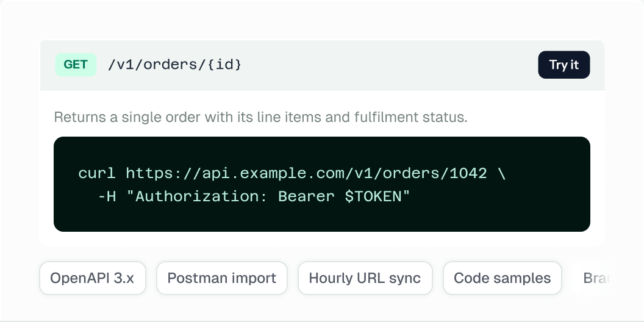
Task: Click the Try it button
Action: point(564,65)
